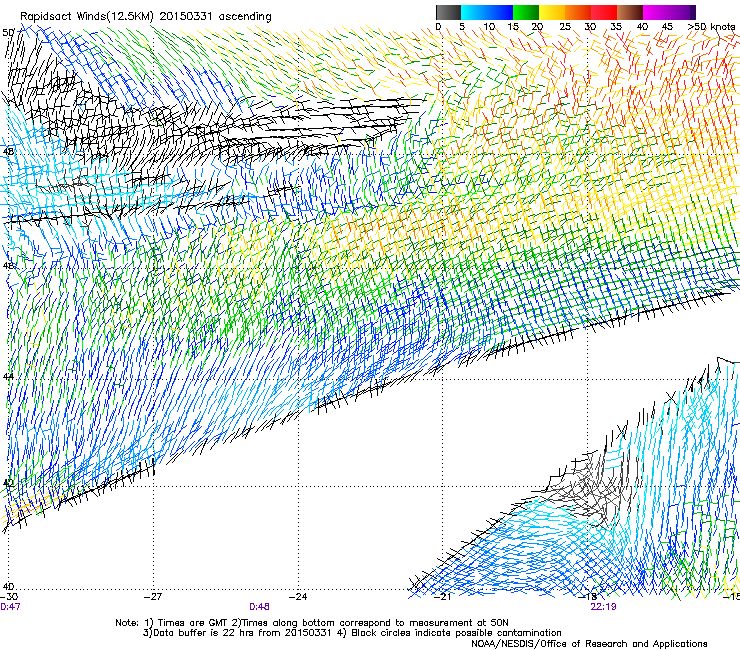Click the purple '22:19' pass time label
Image resolution: width=740 pixels, height=650 pixels.
pyautogui.click(x=603, y=607)
